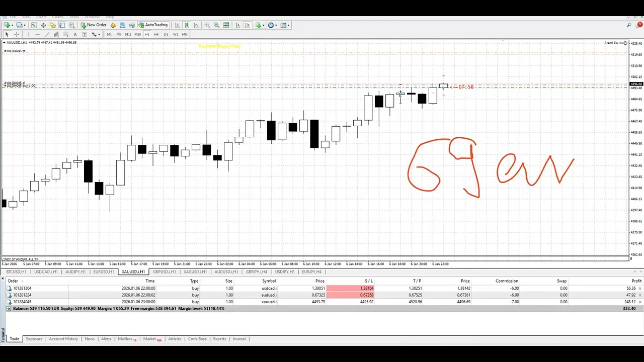This screenshot has width=644, height=362.
Task: Close order 101281204 with its x
Action: [640, 289]
